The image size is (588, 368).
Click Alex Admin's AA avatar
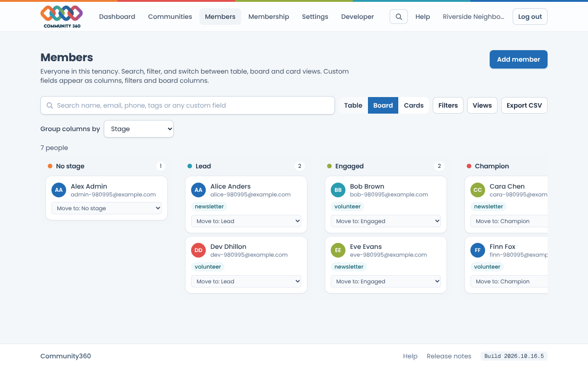click(59, 190)
